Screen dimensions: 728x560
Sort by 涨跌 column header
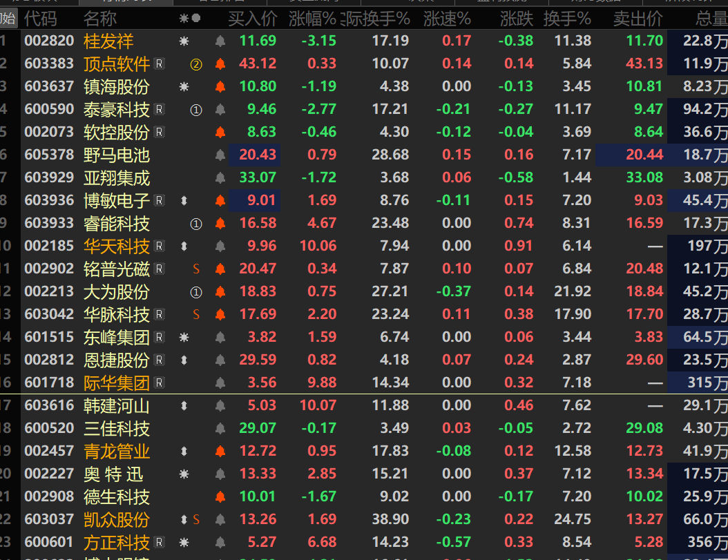tap(517, 19)
